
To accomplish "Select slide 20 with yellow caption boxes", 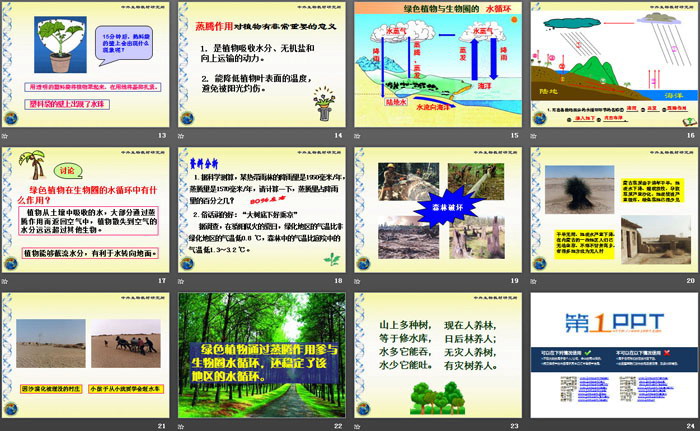I will coord(614,210).
